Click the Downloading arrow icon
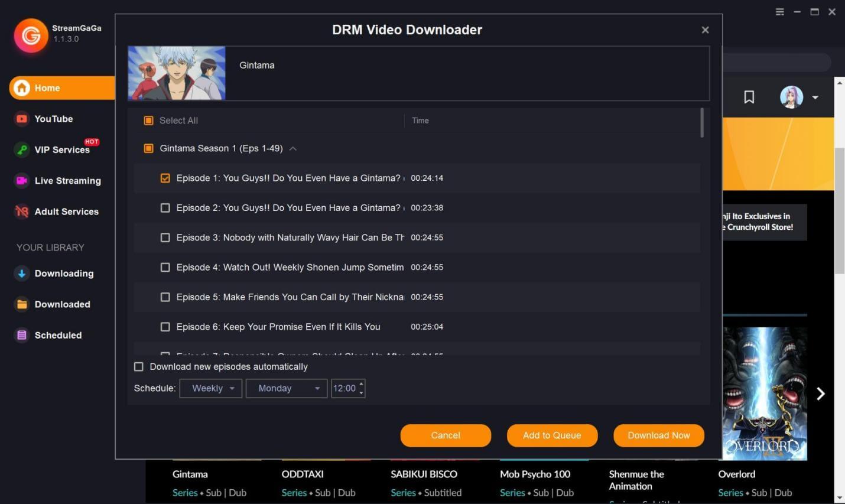 22,274
